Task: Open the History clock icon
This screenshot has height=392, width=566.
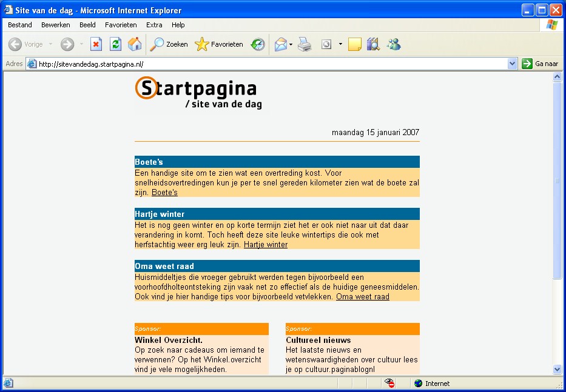Action: pos(258,44)
